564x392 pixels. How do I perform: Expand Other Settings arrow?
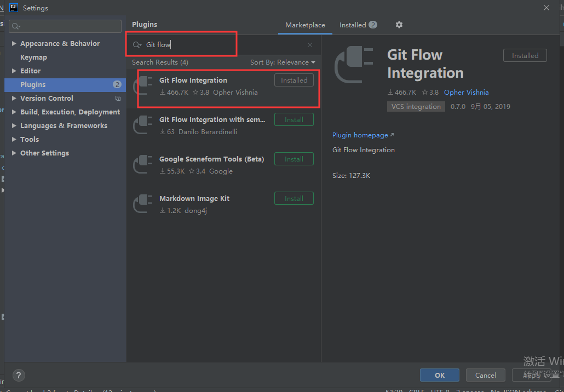[x=14, y=153]
